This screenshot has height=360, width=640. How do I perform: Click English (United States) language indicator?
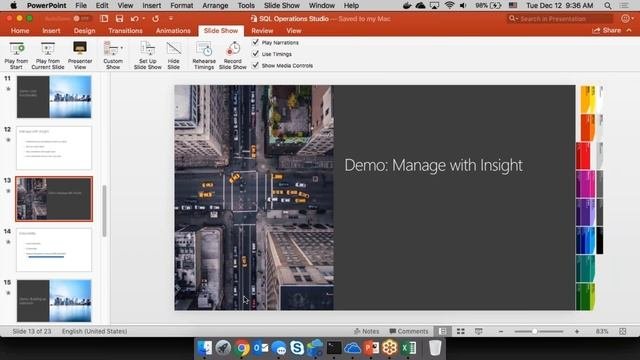pyautogui.click(x=94, y=331)
